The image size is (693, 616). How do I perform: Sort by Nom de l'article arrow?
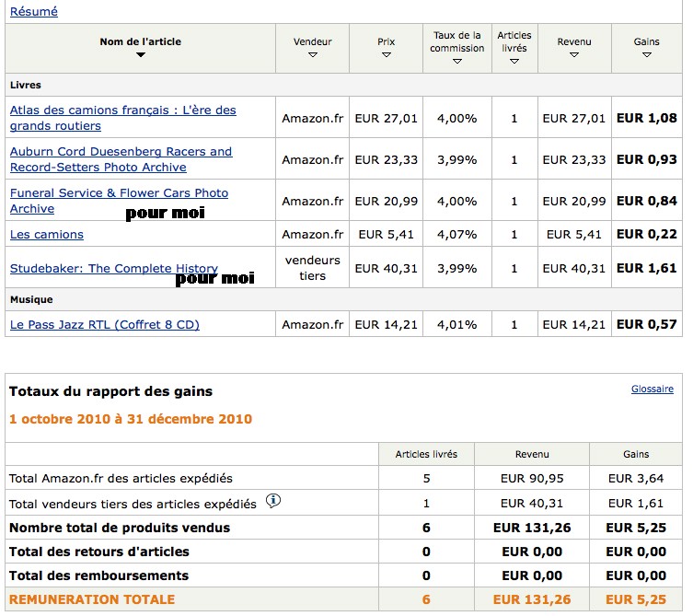click(x=140, y=55)
